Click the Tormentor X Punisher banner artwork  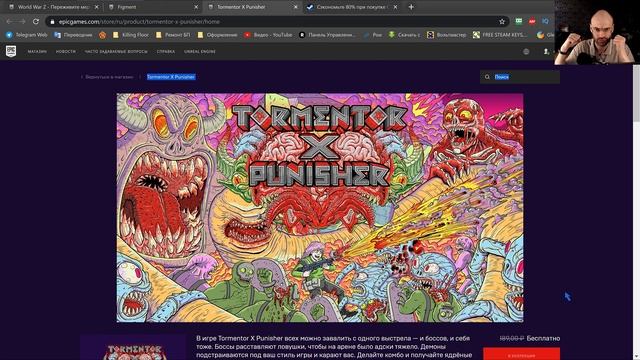(x=320, y=208)
